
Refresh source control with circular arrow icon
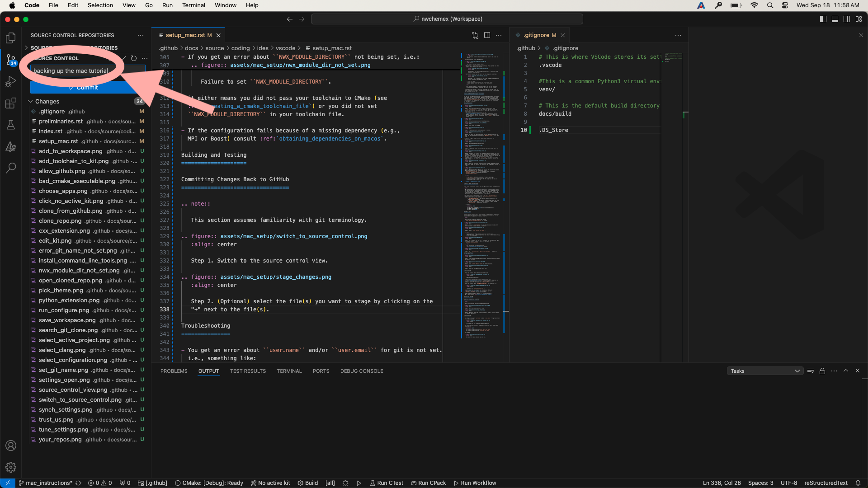pyautogui.click(x=134, y=58)
